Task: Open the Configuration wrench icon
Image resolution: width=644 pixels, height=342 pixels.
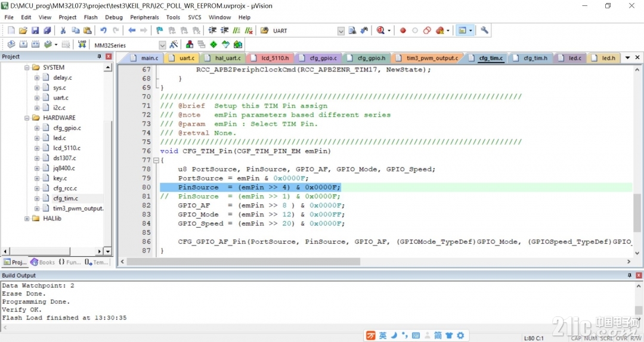Action: tap(485, 30)
